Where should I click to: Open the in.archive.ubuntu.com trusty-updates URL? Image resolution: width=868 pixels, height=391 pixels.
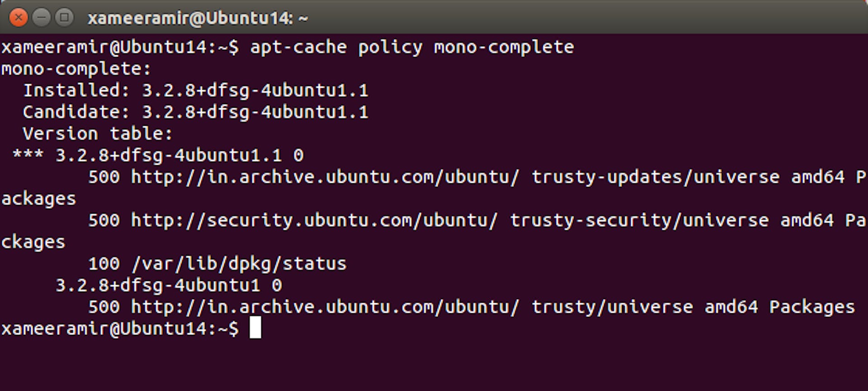(325, 177)
